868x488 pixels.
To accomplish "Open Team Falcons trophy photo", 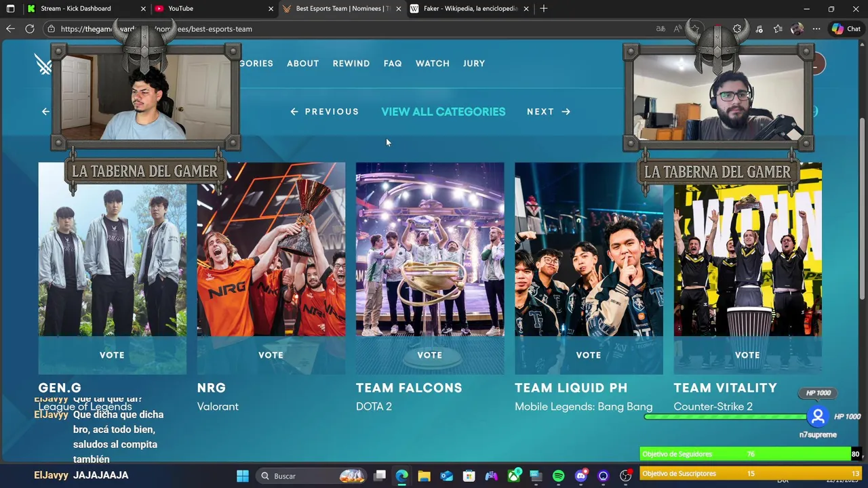I will tap(430, 249).
